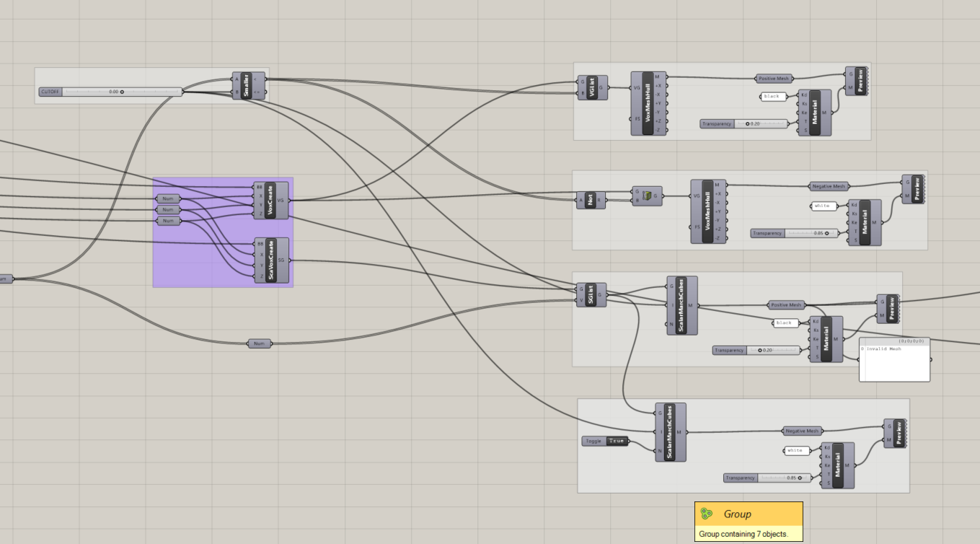Click Negative Mesh parameter after the Toggle's ScalarMarchCubes
The height and width of the screenshot is (544, 980).
pos(803,431)
